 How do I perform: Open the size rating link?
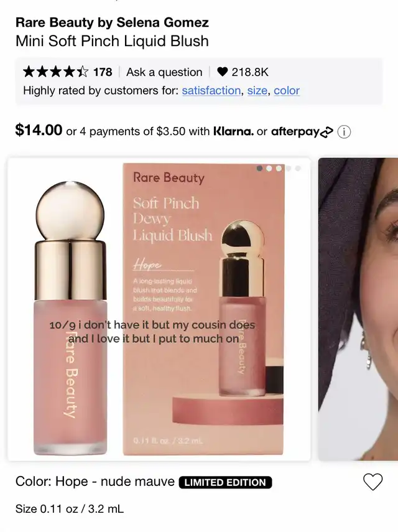tap(257, 91)
